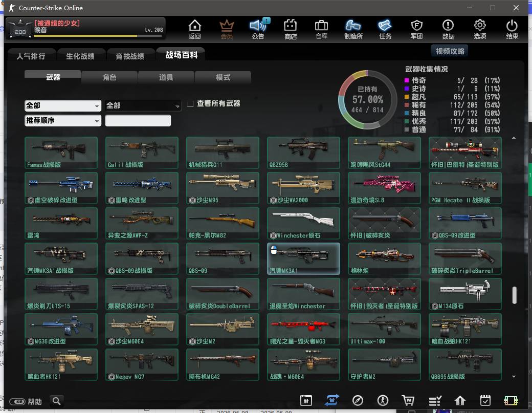Image resolution: width=532 pixels, height=413 pixels.
Task: Enable the 查看所有武器 checkbox
Action: [x=191, y=103]
